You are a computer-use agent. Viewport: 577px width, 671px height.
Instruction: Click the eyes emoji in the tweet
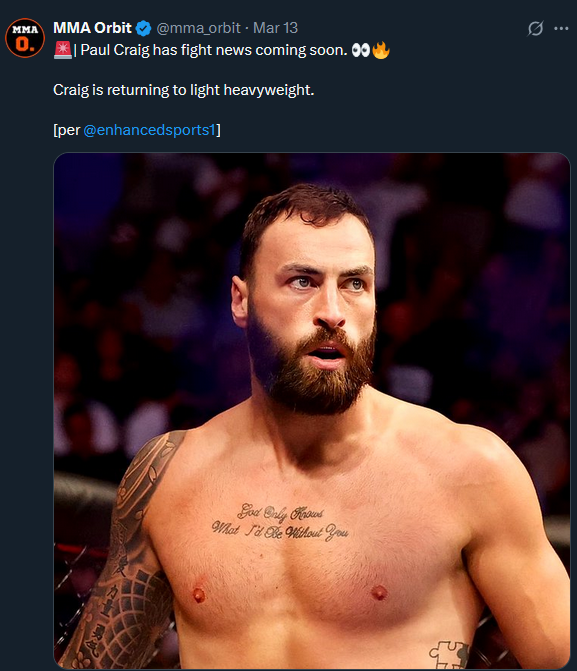tap(360, 50)
